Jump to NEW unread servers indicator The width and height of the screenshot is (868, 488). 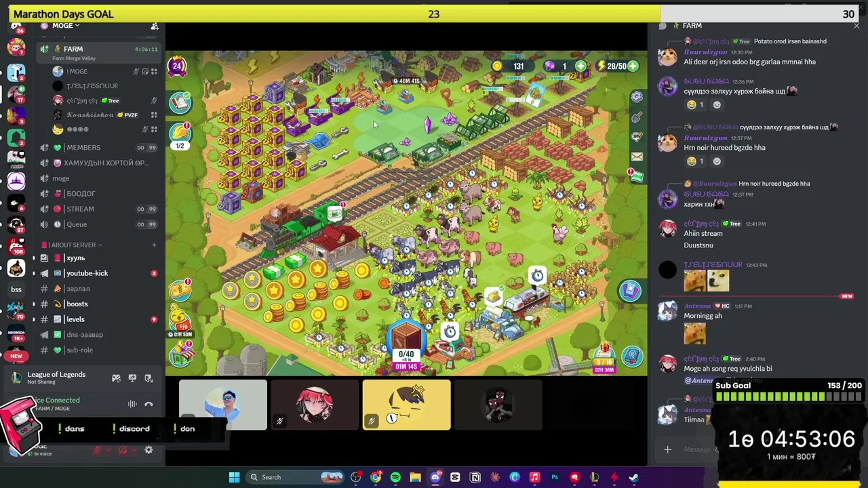tap(16, 356)
